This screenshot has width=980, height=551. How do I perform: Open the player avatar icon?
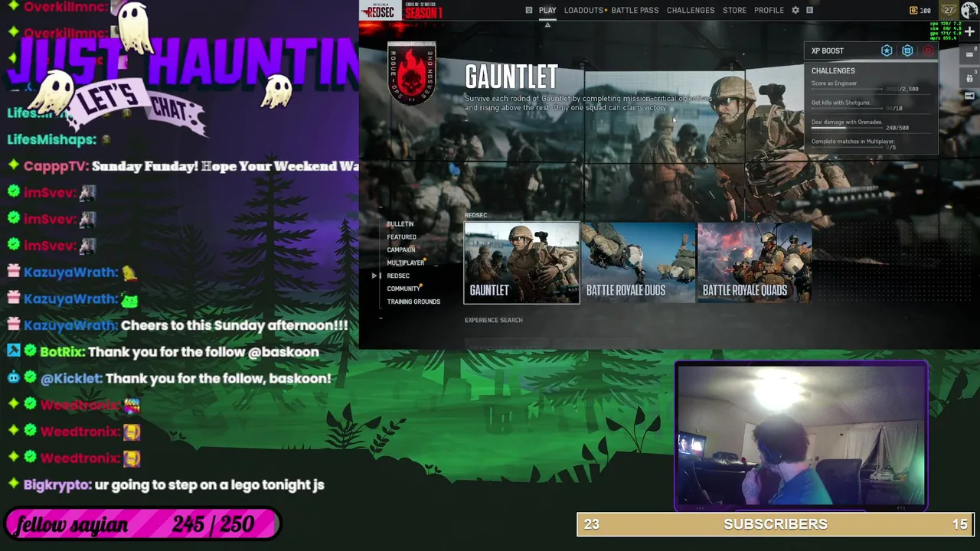(969, 9)
